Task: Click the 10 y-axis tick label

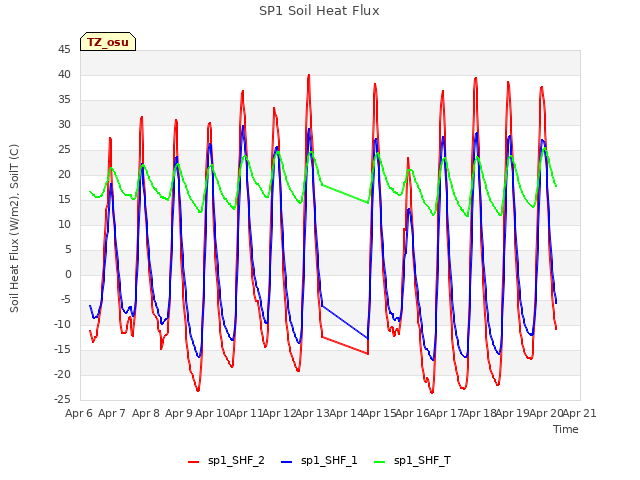Action: 64,224
